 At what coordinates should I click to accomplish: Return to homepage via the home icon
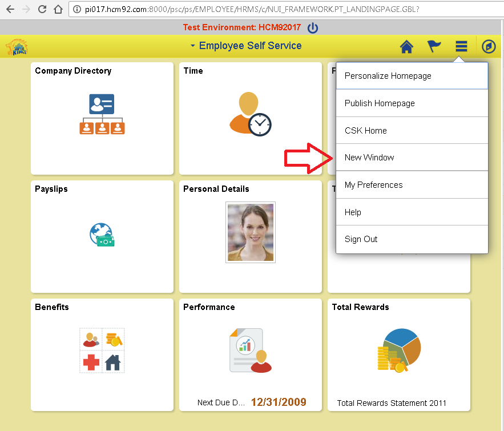pyautogui.click(x=406, y=46)
